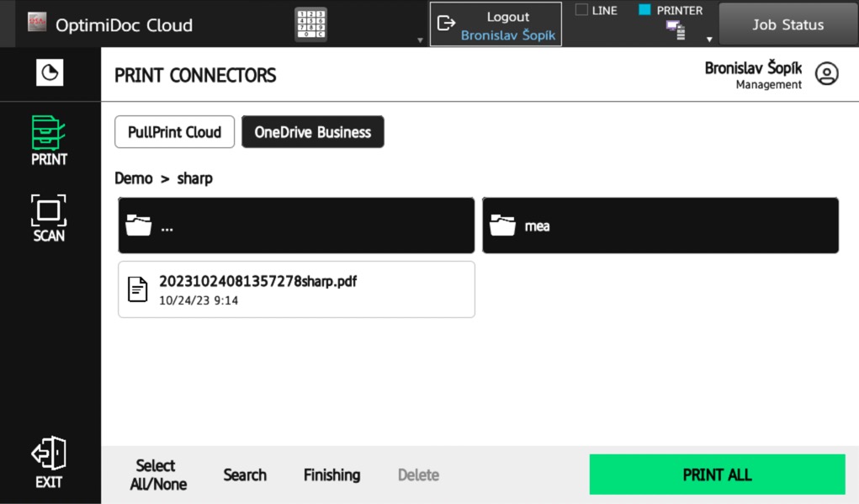Open the Finishing options menu
859x504 pixels.
[x=331, y=475]
